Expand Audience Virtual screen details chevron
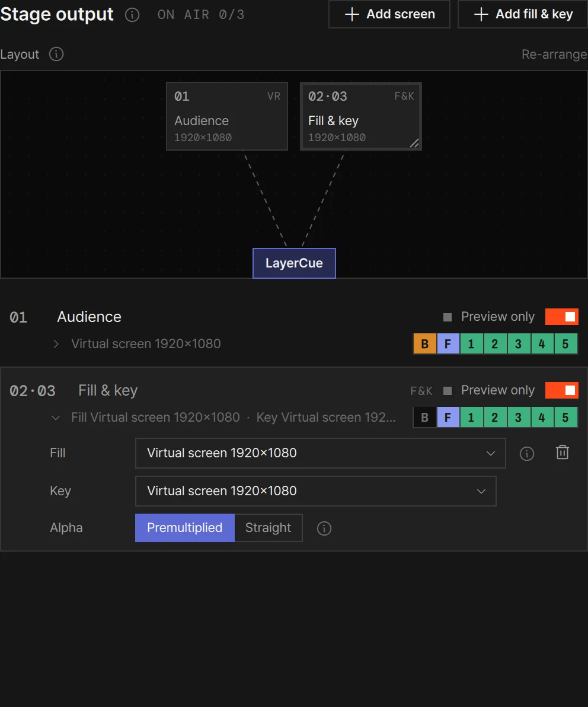 pos(56,344)
